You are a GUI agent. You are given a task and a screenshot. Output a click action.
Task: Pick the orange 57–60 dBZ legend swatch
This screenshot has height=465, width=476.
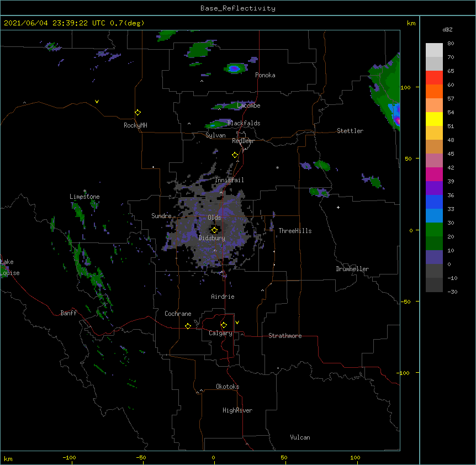pos(434,91)
